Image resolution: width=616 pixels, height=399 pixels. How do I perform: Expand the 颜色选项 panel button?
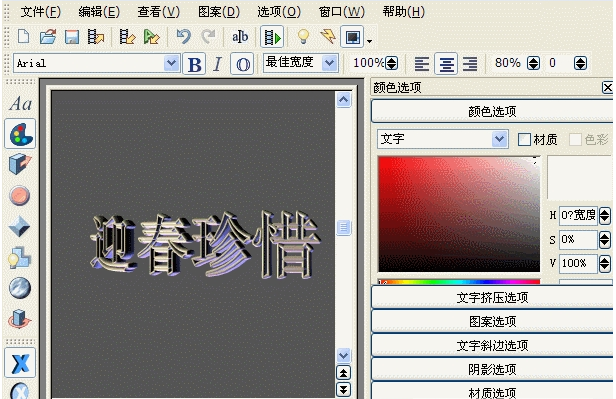(x=492, y=112)
